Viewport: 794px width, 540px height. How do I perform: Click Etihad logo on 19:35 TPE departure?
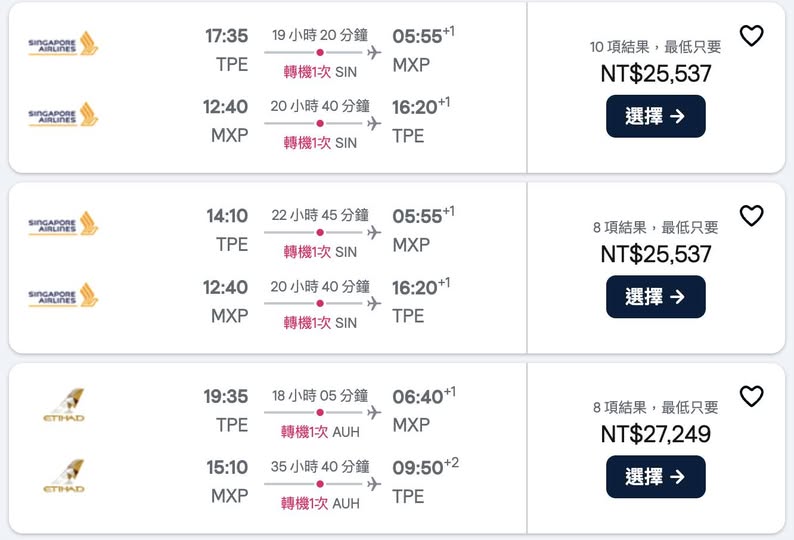[64, 405]
